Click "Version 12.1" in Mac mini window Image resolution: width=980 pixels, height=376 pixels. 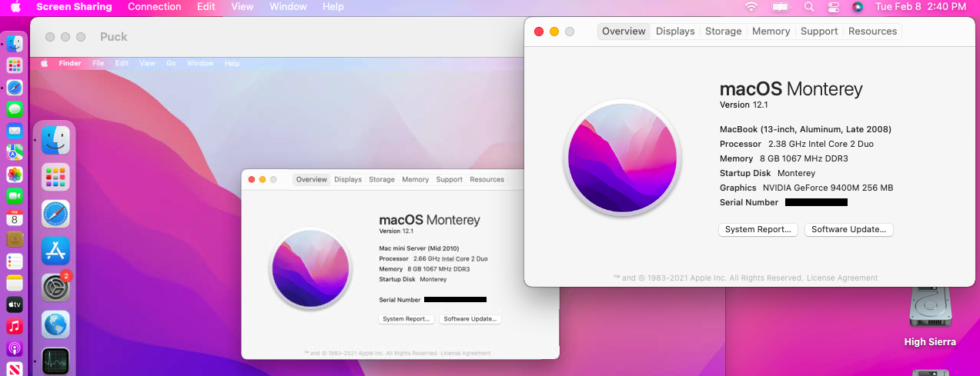pyautogui.click(x=396, y=231)
